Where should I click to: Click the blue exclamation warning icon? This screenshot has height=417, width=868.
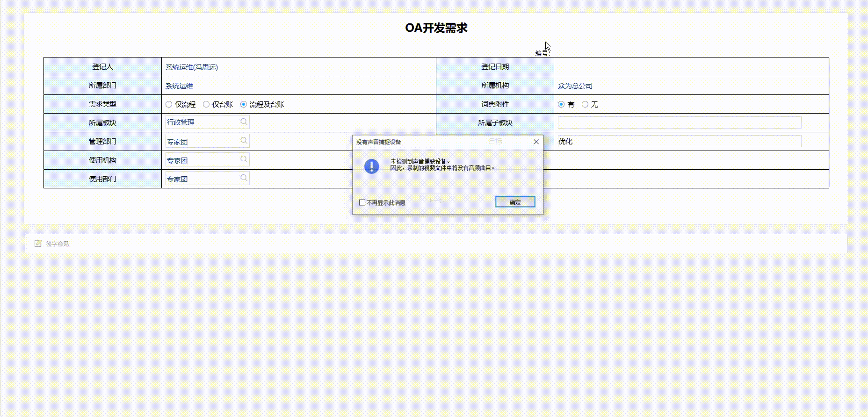tap(371, 166)
